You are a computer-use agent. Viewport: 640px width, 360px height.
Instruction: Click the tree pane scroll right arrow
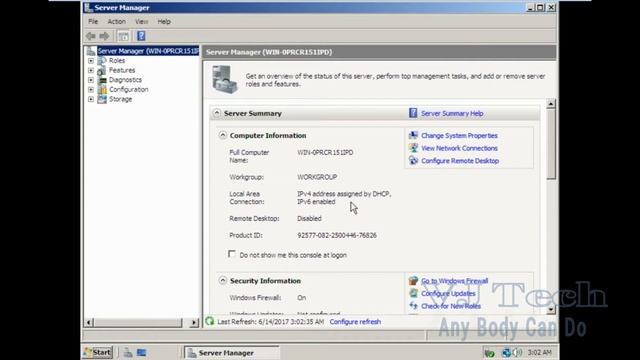pyautogui.click(x=194, y=322)
